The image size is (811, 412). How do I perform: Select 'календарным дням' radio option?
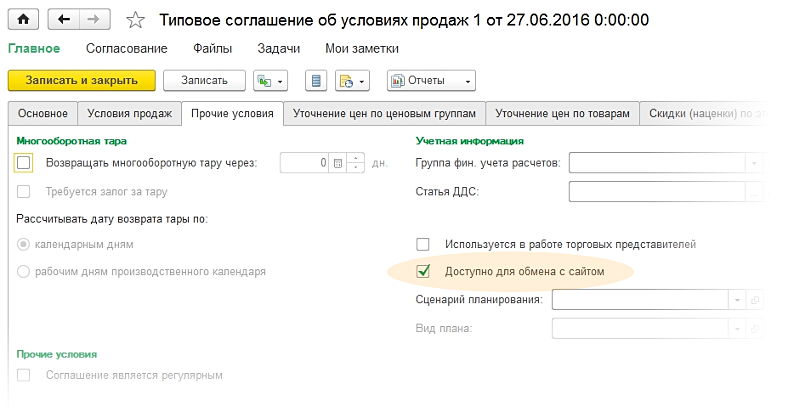click(x=25, y=244)
